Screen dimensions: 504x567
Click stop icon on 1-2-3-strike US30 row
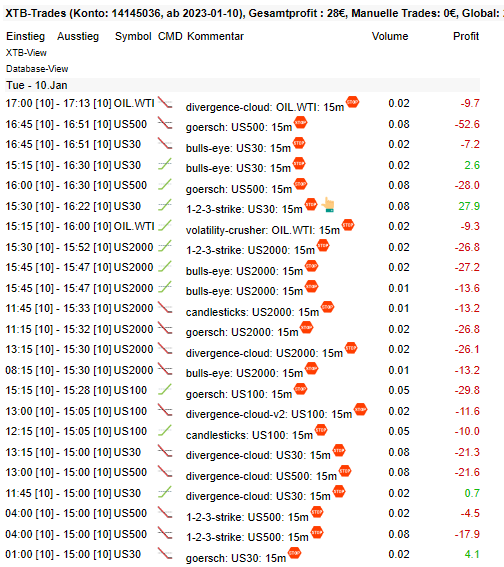pyautogui.click(x=311, y=205)
